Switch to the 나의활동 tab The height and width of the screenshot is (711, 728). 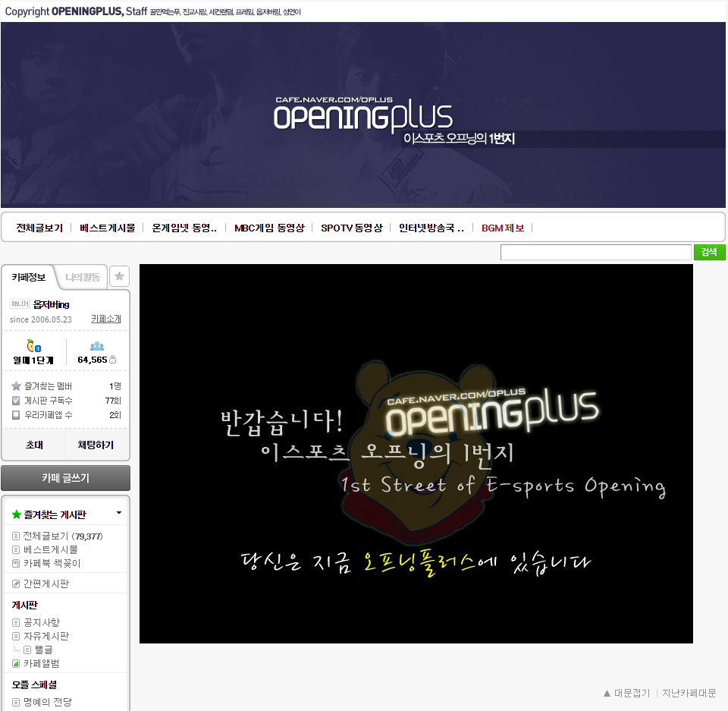83,277
